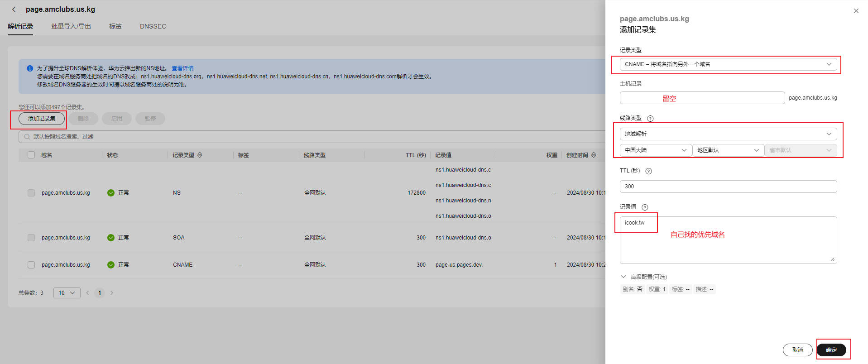Open the DNSSEC tab
This screenshot has height=364, width=868.
pyautogui.click(x=153, y=26)
